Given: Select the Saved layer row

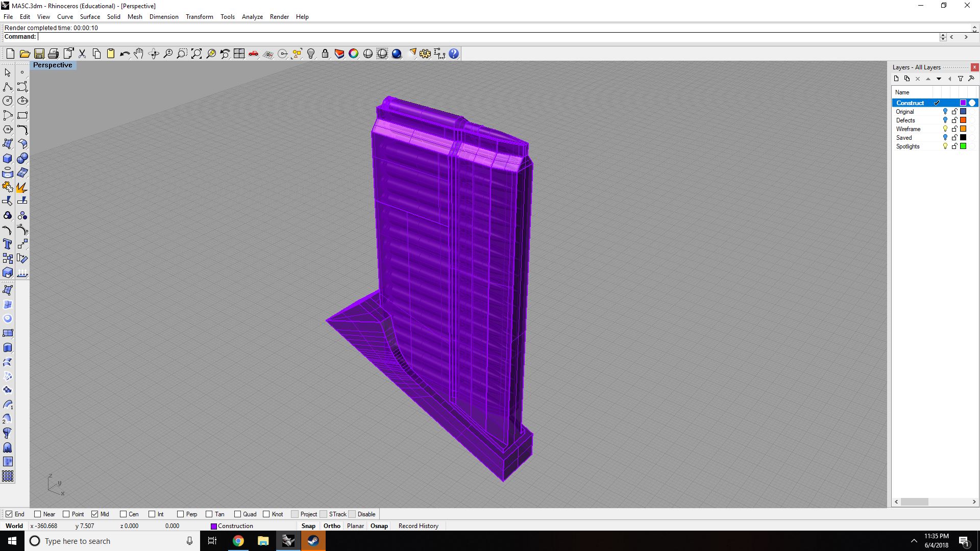Looking at the screenshot, I should (x=935, y=138).
